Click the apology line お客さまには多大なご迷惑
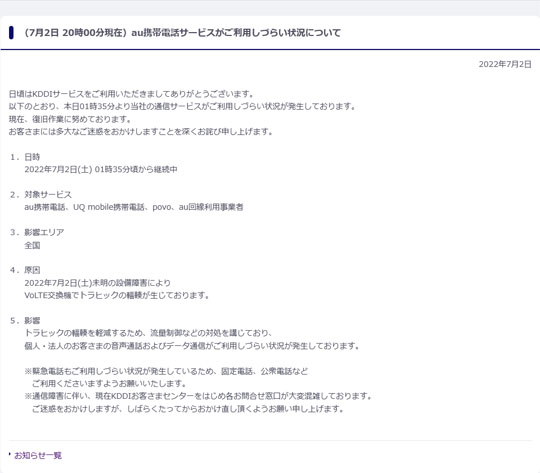The height and width of the screenshot is (473, 540). click(141, 132)
